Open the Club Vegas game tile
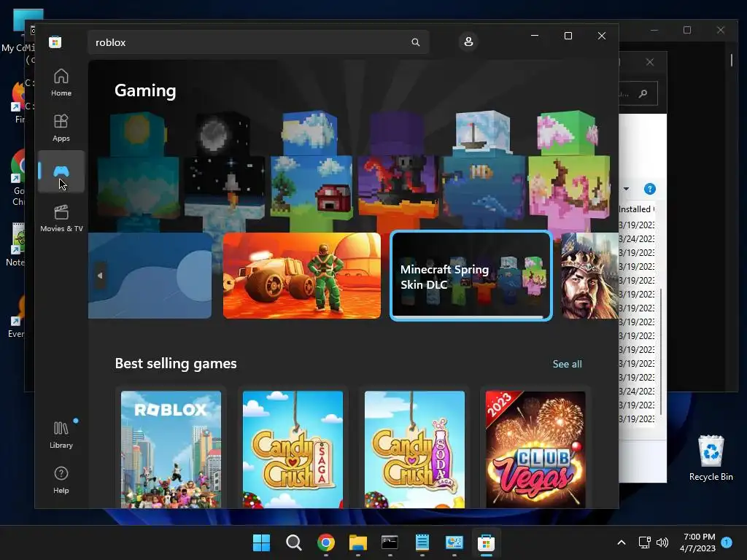 click(x=535, y=449)
